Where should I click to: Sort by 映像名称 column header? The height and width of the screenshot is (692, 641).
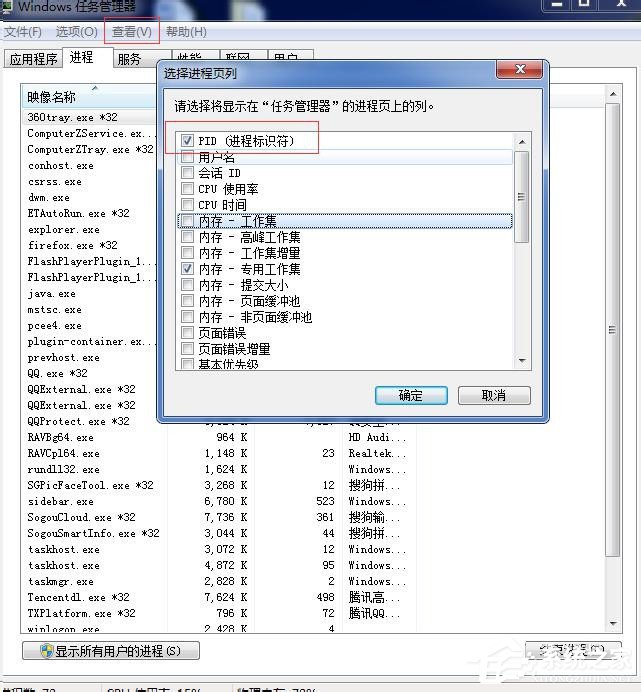(88, 97)
